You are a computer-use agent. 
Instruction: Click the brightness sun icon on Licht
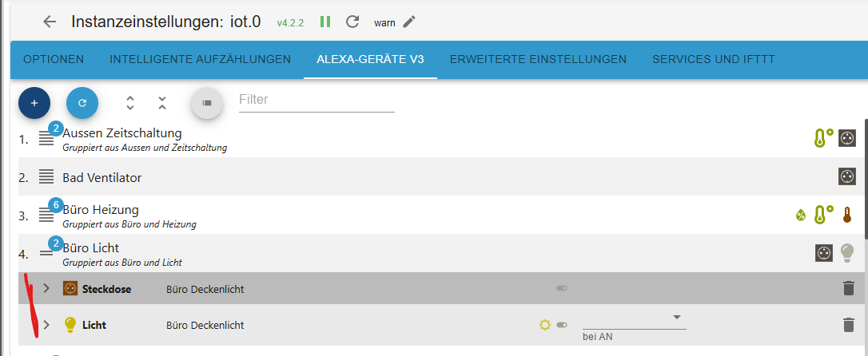[x=545, y=325]
